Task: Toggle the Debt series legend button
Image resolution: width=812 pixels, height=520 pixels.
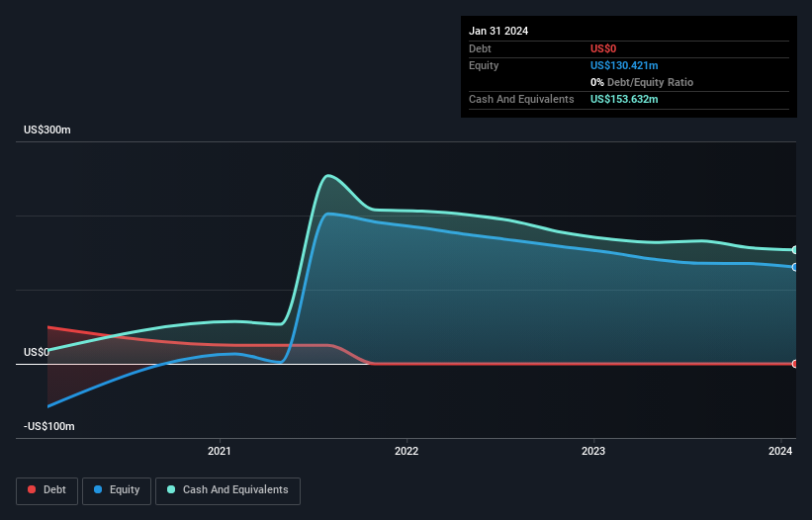Action: (46, 490)
